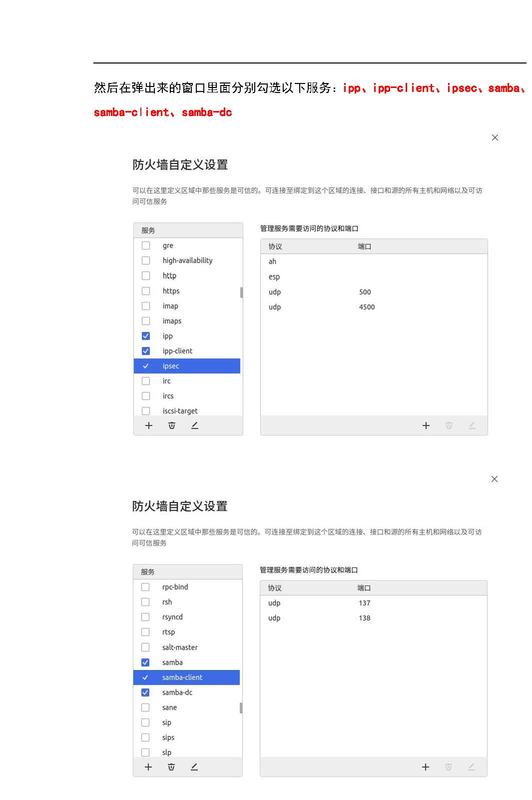Viewport: 532px width, 800px height.
Task: Enable the imaps service checkbox
Action: [146, 321]
